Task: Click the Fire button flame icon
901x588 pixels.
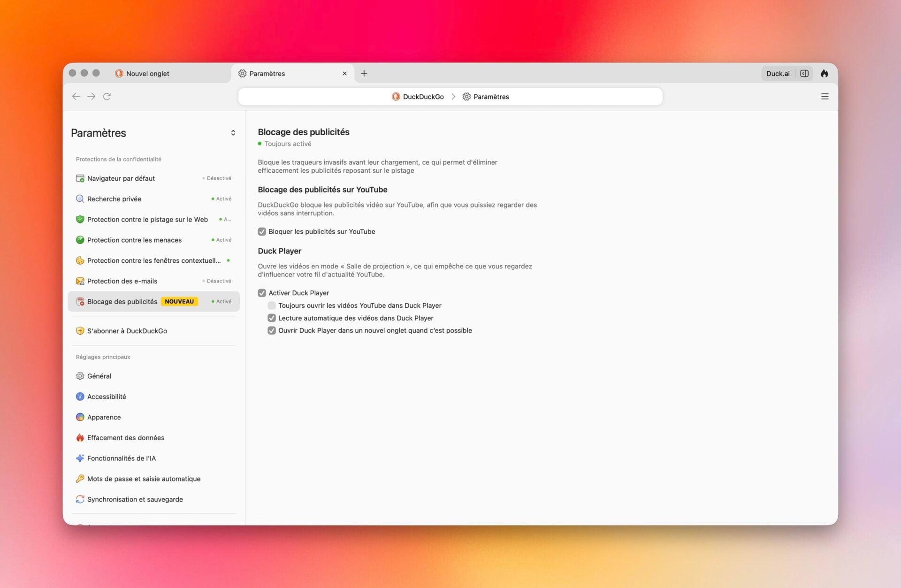Action: [824, 74]
